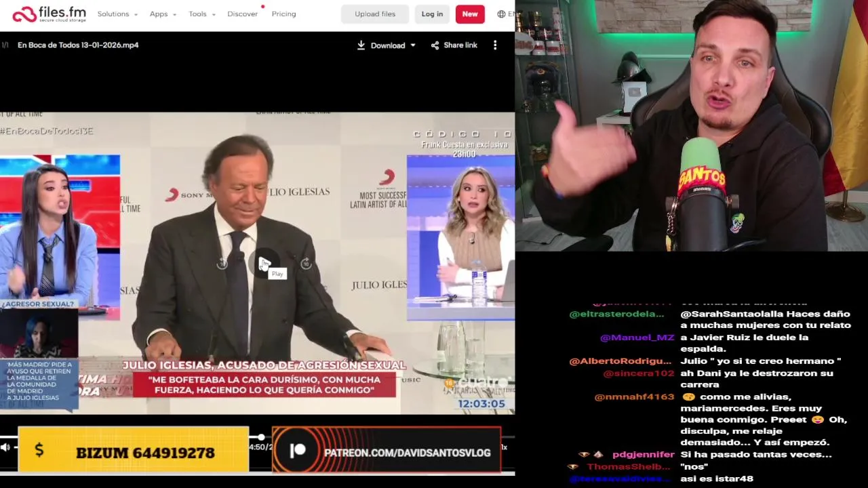The height and width of the screenshot is (488, 868).
Task: Click message 'Si ha pasado tantas veces...'
Action: click(756, 455)
